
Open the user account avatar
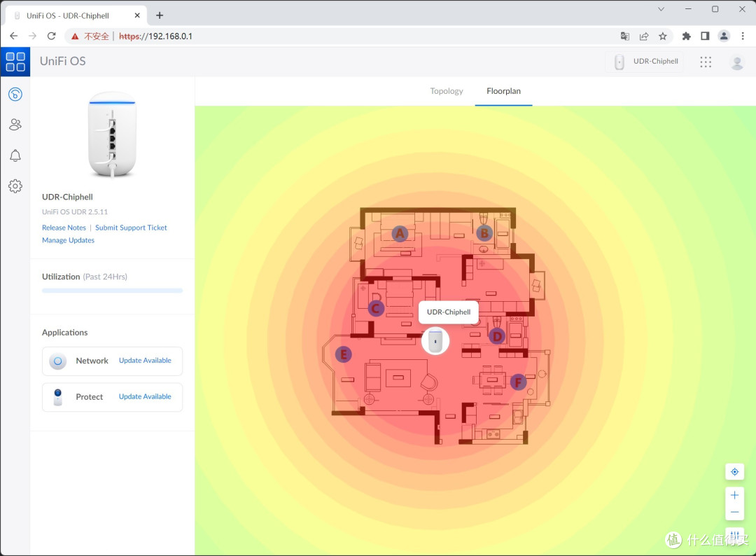coord(736,62)
